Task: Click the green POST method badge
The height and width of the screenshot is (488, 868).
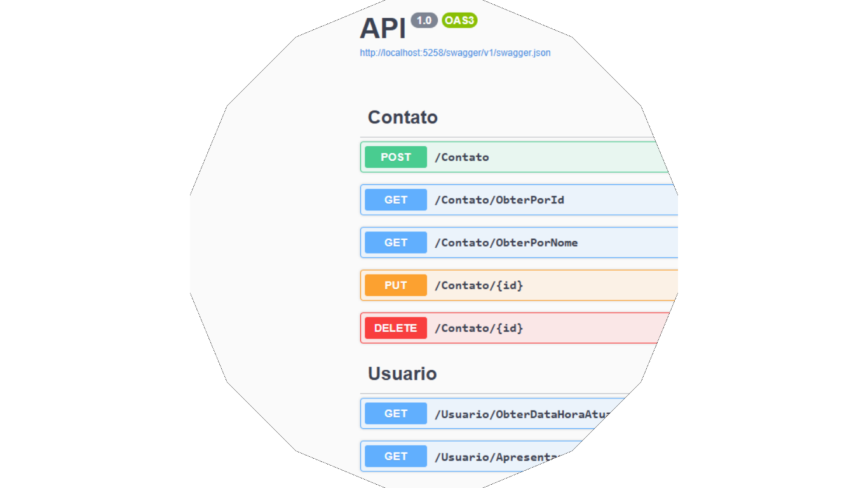Action: point(396,157)
